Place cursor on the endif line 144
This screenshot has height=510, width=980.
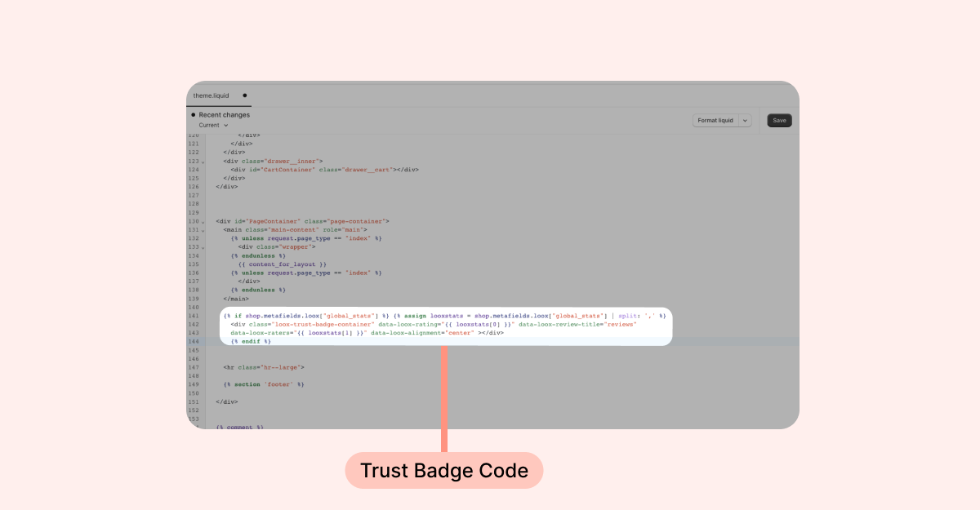[x=251, y=341]
